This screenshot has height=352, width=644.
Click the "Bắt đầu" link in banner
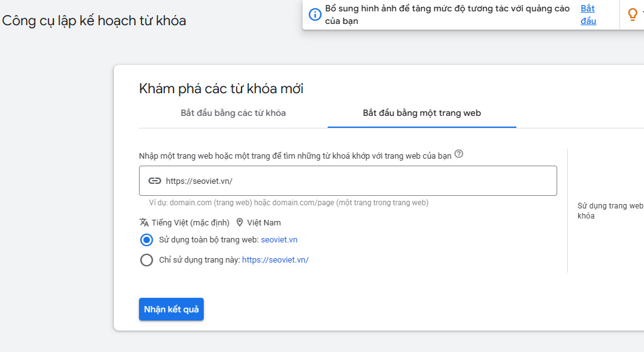(588, 15)
